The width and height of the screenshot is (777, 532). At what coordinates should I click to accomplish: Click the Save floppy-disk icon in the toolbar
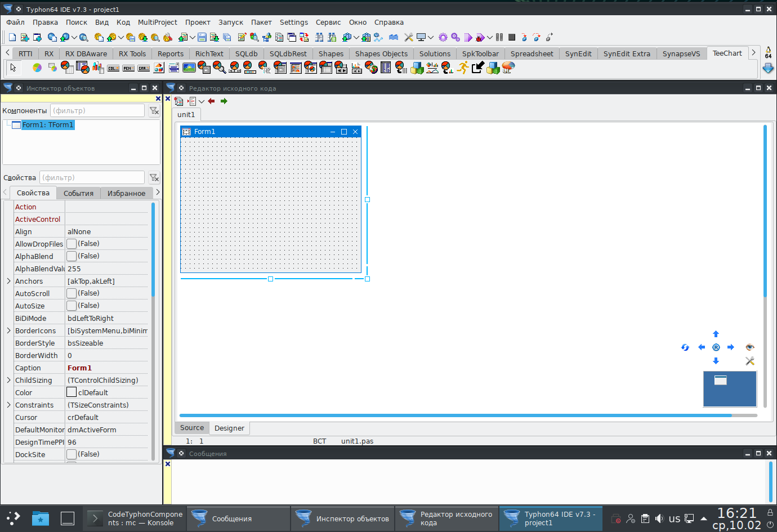pyautogui.click(x=202, y=37)
